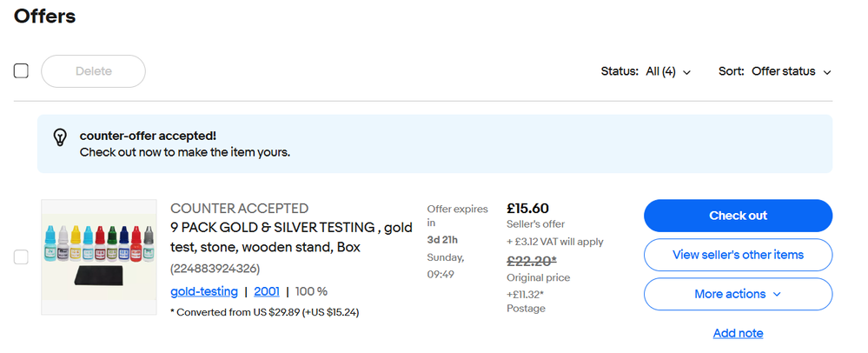Click the greyed Delete button
The width and height of the screenshot is (868, 353).
click(x=93, y=71)
